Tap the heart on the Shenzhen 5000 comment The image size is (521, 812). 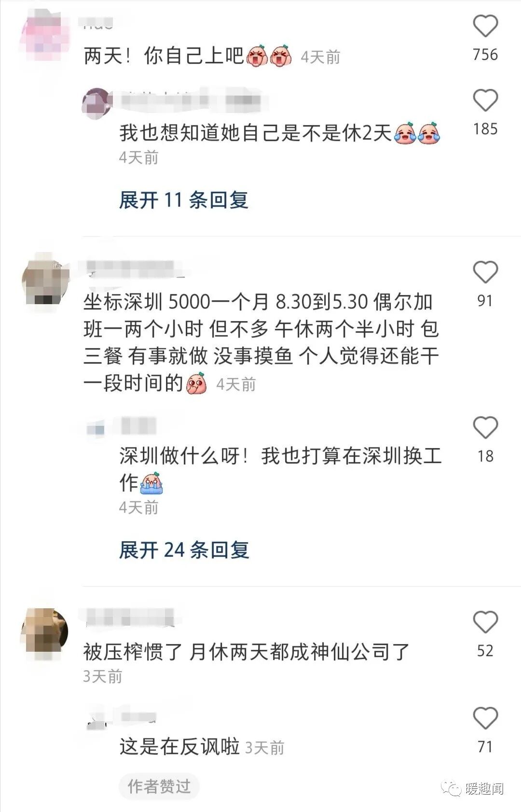pyautogui.click(x=485, y=272)
